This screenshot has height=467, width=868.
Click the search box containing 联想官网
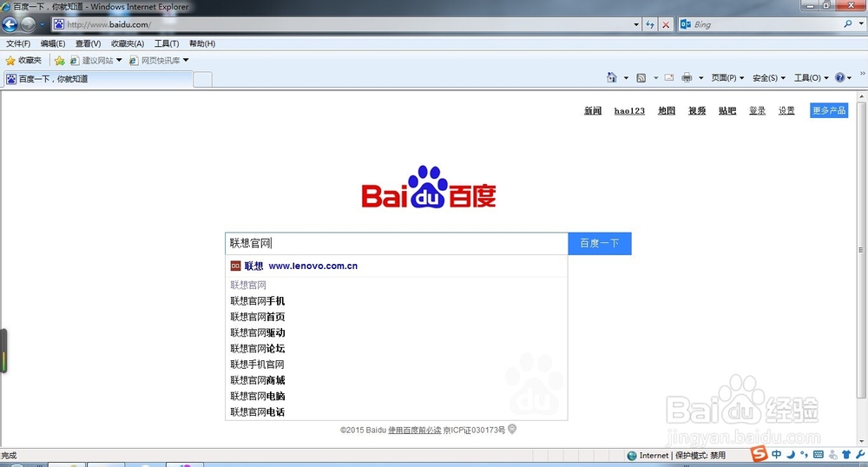pyautogui.click(x=397, y=243)
